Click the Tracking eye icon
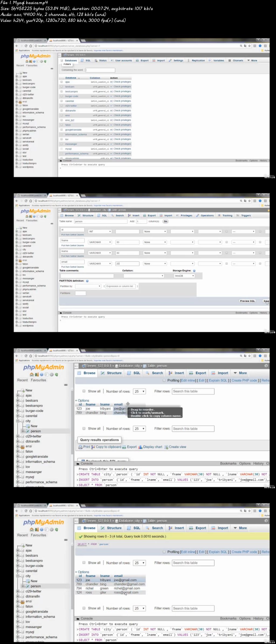The height and width of the screenshot is (644, 276). [x=219, y=215]
